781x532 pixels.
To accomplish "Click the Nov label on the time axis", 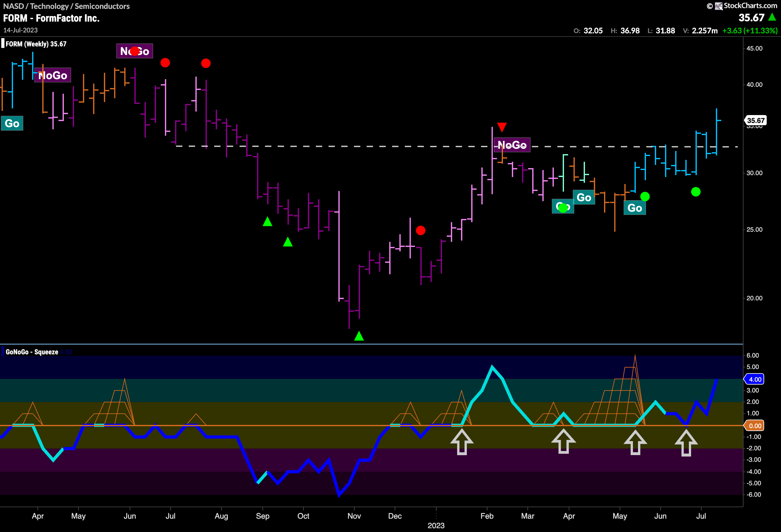I will pos(354,516).
